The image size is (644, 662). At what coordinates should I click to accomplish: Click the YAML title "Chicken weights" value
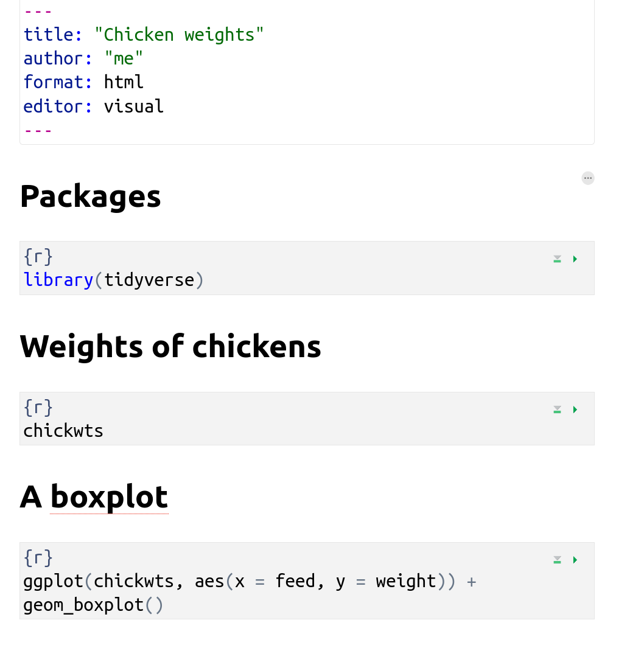pos(179,35)
